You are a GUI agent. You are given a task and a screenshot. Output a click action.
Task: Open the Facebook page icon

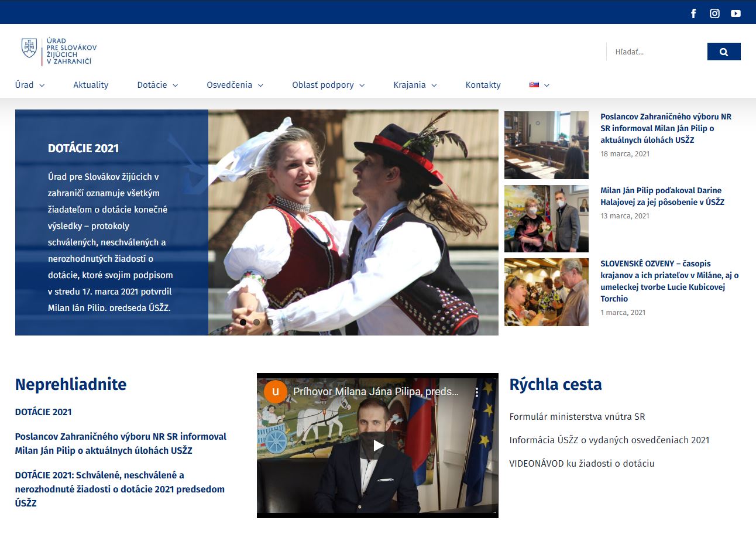pyautogui.click(x=693, y=13)
